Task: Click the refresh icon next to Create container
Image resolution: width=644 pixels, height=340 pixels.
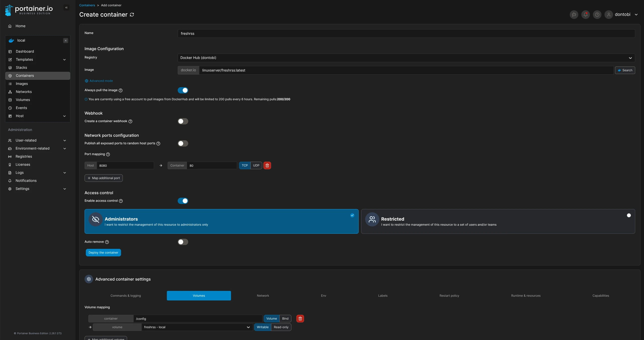Action: click(x=132, y=15)
